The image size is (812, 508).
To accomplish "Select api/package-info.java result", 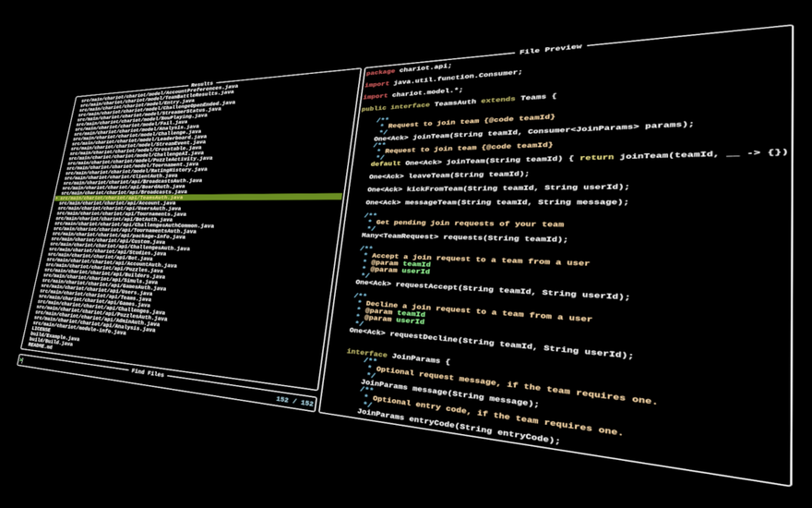I will pyautogui.click(x=119, y=236).
